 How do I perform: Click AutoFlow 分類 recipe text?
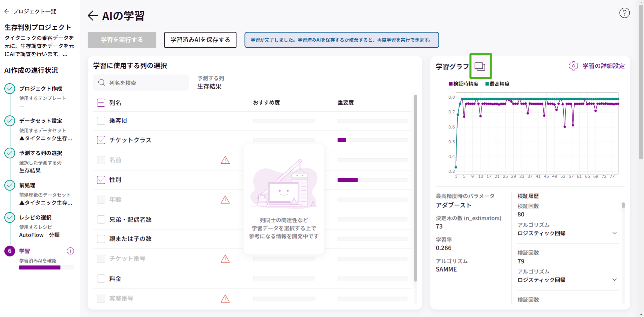pos(39,235)
